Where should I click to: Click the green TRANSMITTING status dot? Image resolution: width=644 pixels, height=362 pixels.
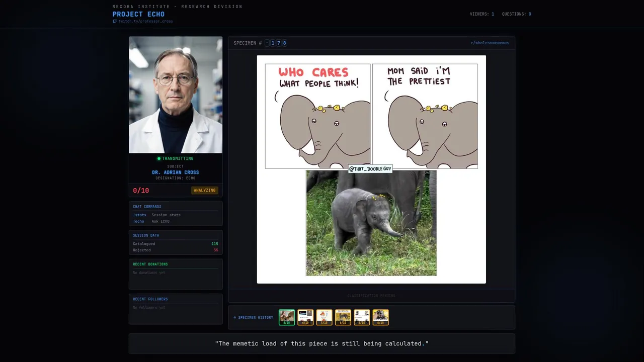[x=159, y=158]
